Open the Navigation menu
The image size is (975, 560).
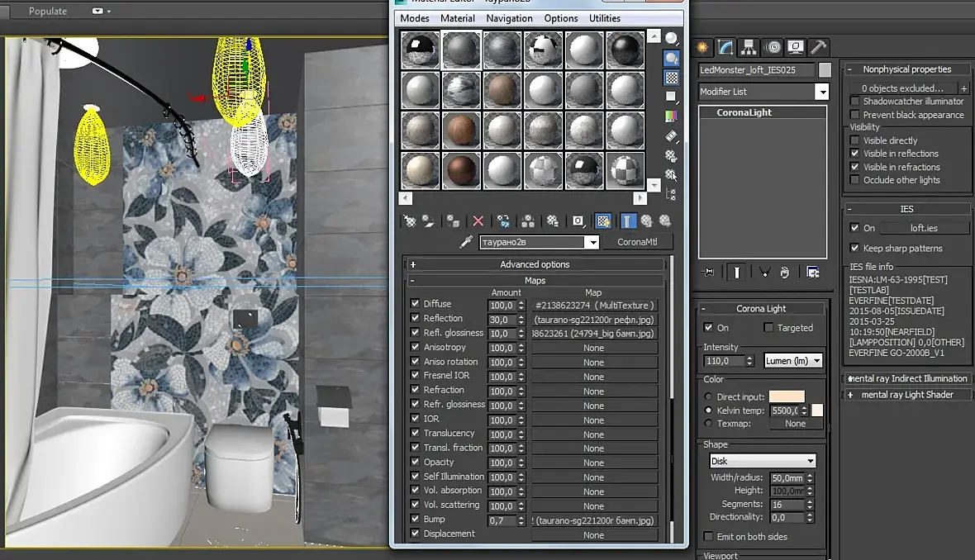(x=509, y=18)
